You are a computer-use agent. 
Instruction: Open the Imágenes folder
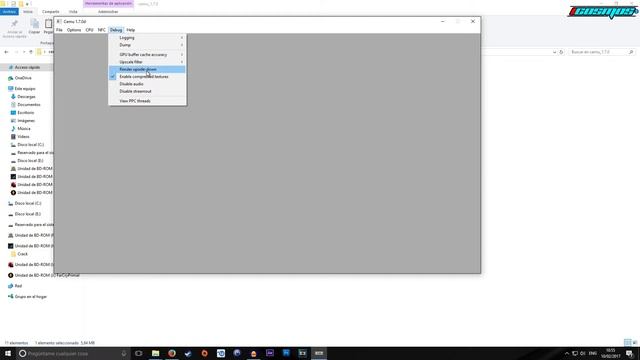click(x=26, y=121)
